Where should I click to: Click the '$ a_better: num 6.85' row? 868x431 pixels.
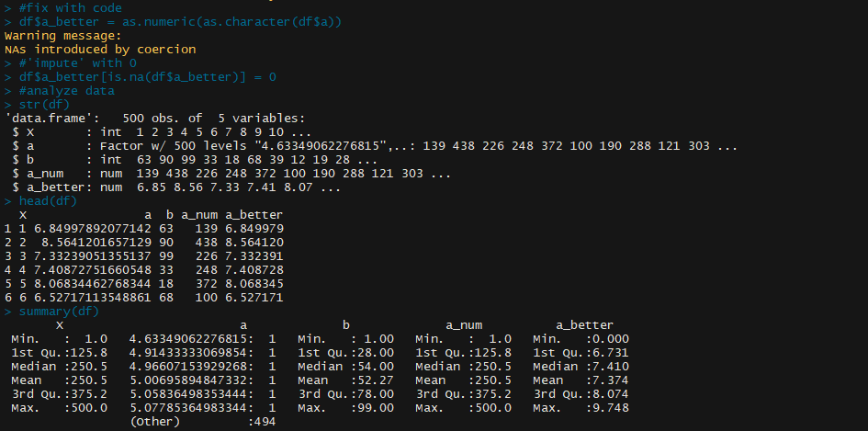click(x=176, y=187)
